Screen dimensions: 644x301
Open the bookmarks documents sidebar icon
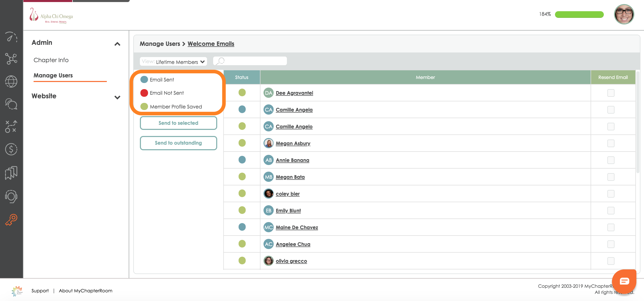11,173
